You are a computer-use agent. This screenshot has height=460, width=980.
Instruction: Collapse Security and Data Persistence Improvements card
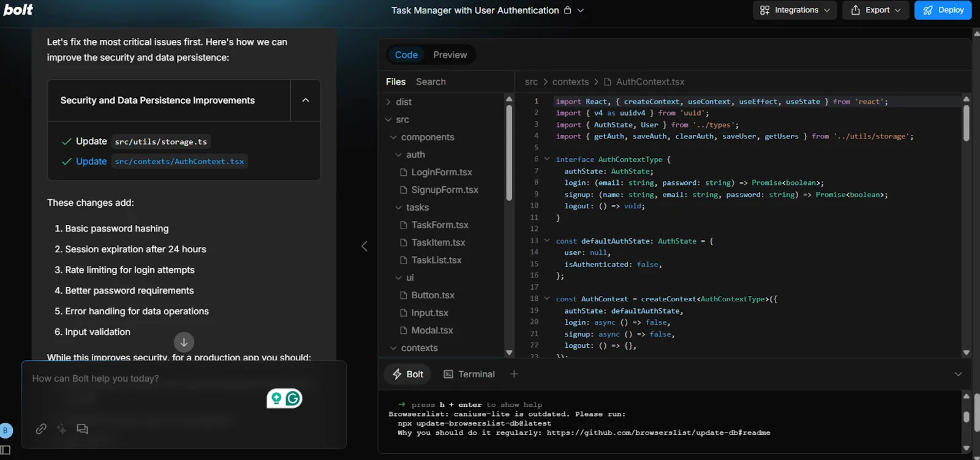point(306,100)
